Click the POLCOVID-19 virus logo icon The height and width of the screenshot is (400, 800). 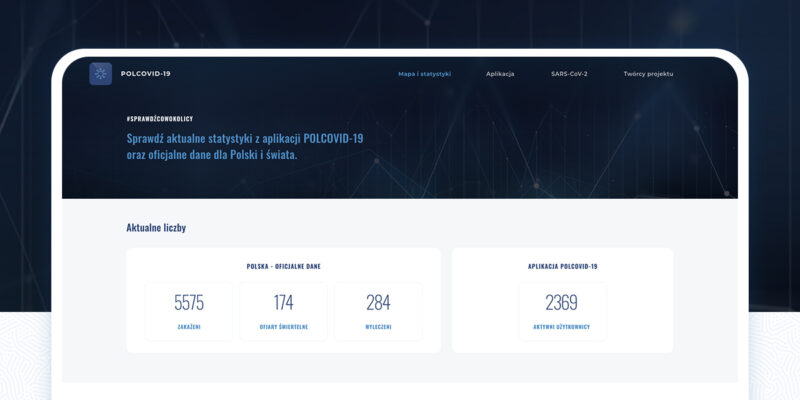[100, 74]
